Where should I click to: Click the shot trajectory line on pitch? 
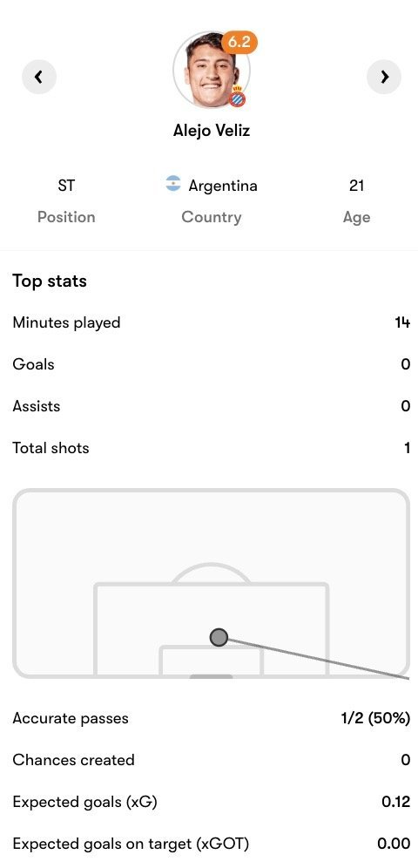(319, 658)
